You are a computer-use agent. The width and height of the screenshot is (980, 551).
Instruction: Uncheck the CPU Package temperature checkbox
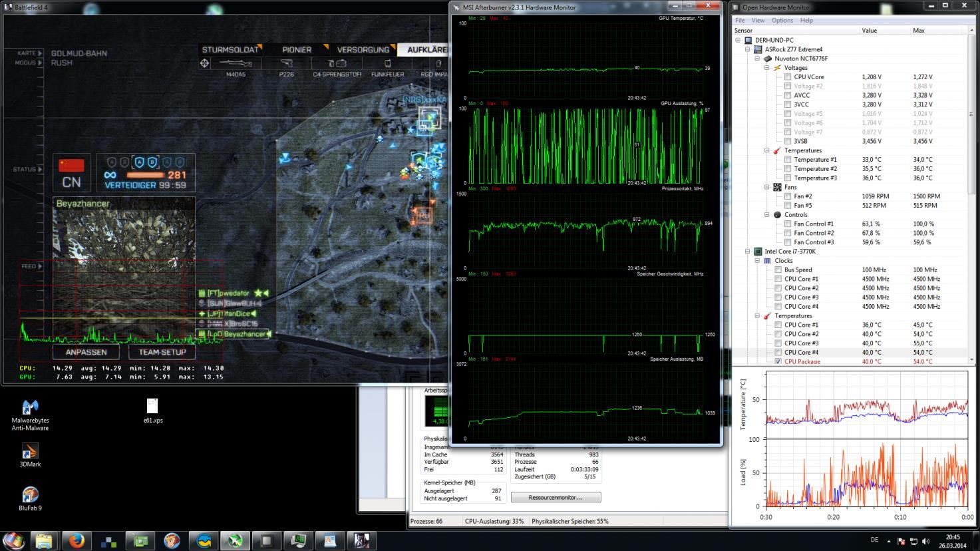tap(778, 361)
